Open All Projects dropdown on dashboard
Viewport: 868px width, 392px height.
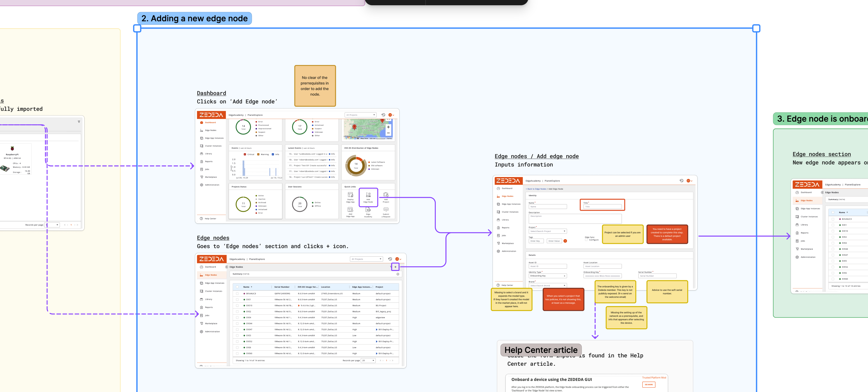[360, 115]
